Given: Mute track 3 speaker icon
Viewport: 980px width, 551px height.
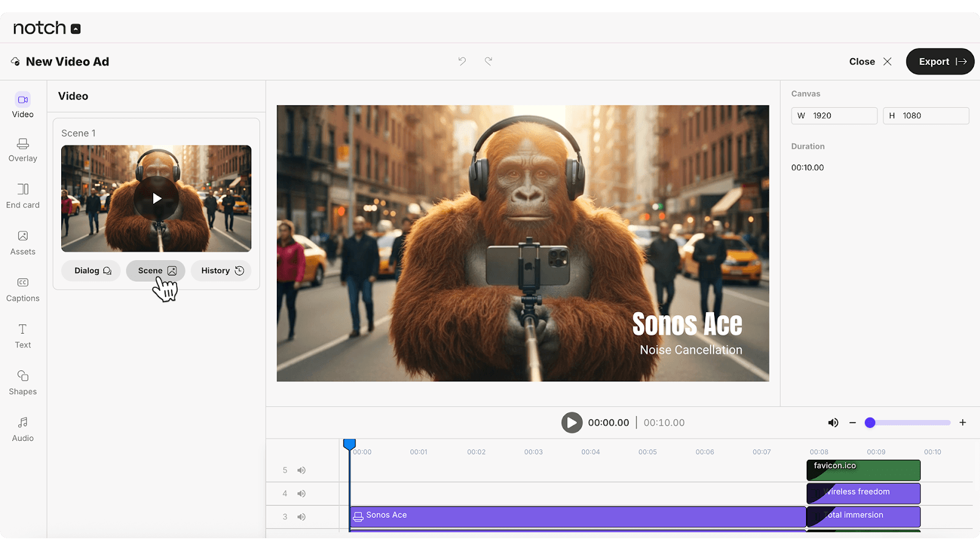Looking at the screenshot, I should (301, 517).
